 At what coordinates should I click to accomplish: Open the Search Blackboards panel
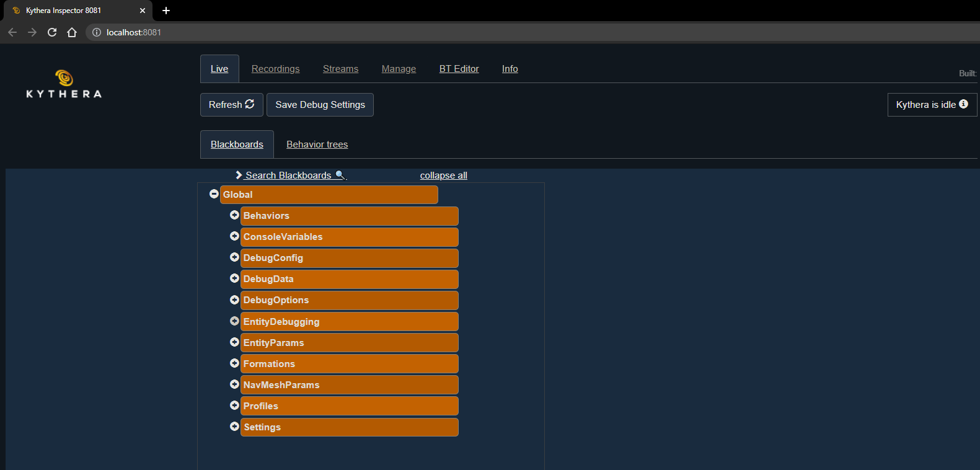tap(289, 175)
